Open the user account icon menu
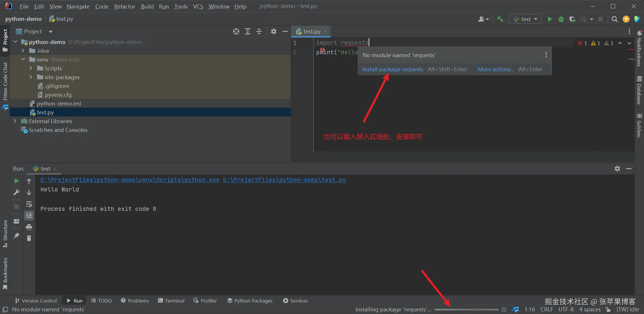This screenshot has width=644, height=314. (x=483, y=19)
